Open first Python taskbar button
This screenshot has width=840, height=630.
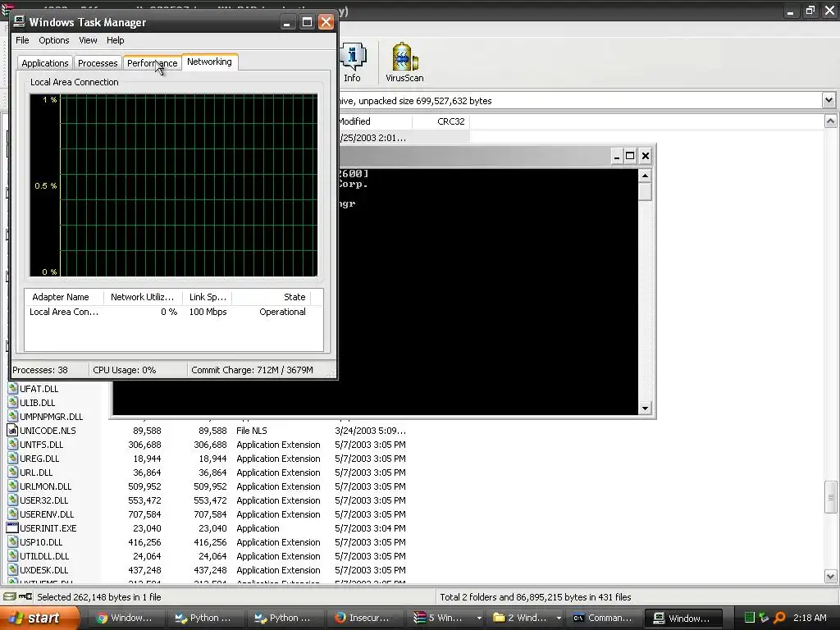[204, 618]
